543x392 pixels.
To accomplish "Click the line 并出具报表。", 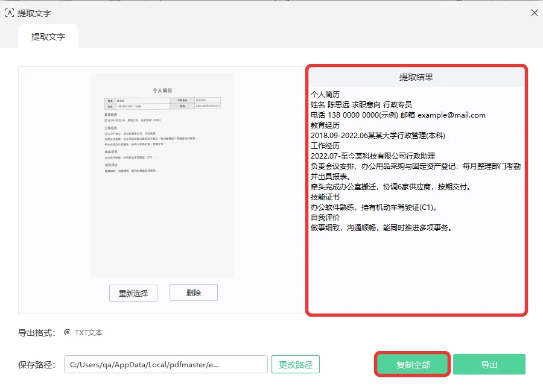I will [331, 176].
